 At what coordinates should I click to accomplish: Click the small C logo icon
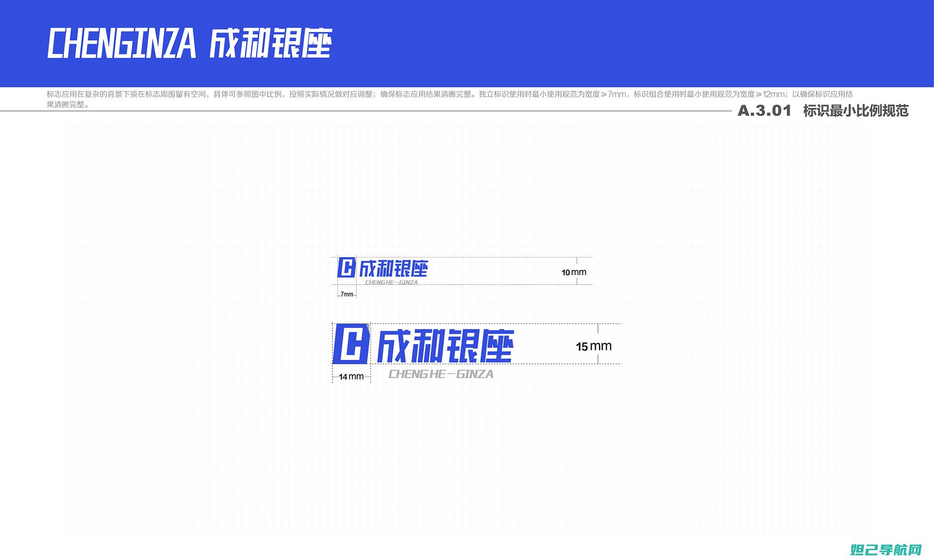point(347,267)
